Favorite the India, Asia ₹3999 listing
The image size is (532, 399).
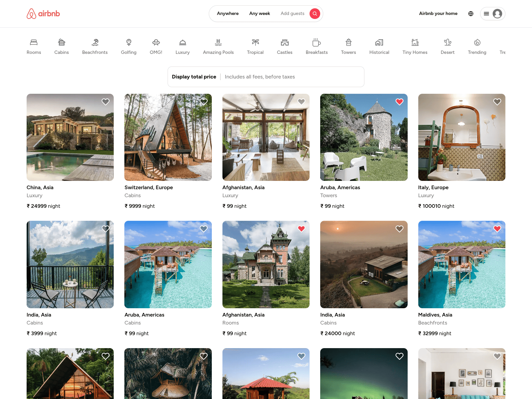pos(106,229)
